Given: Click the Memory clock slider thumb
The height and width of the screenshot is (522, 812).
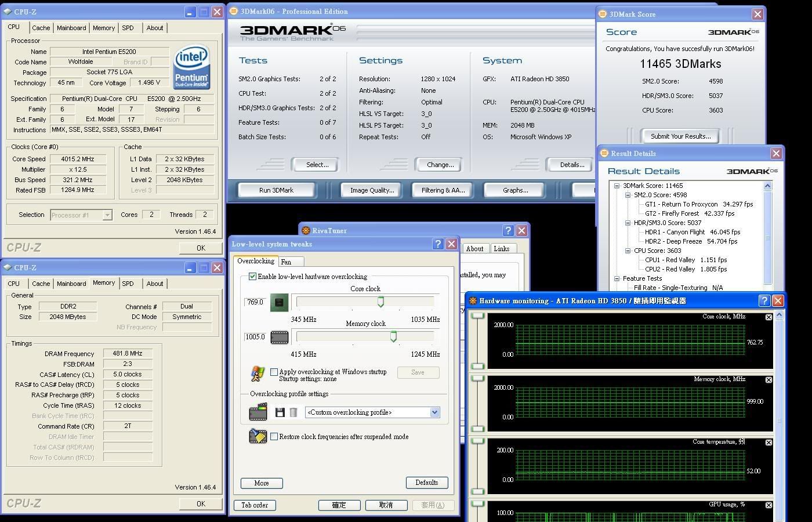Looking at the screenshot, I should pyautogui.click(x=393, y=336).
